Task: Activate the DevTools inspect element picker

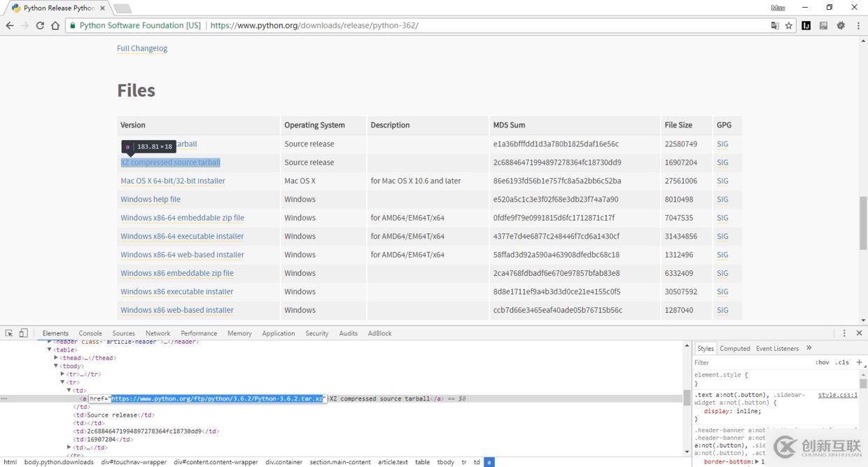Action: [9, 333]
